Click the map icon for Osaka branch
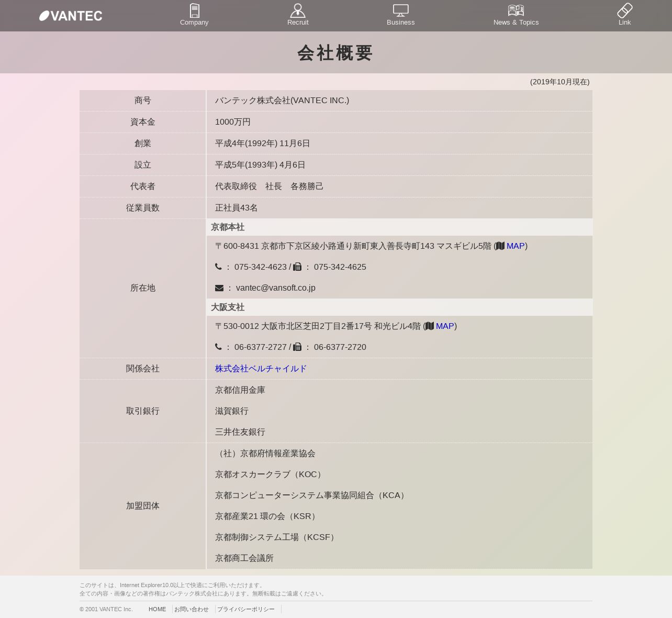 (x=430, y=326)
